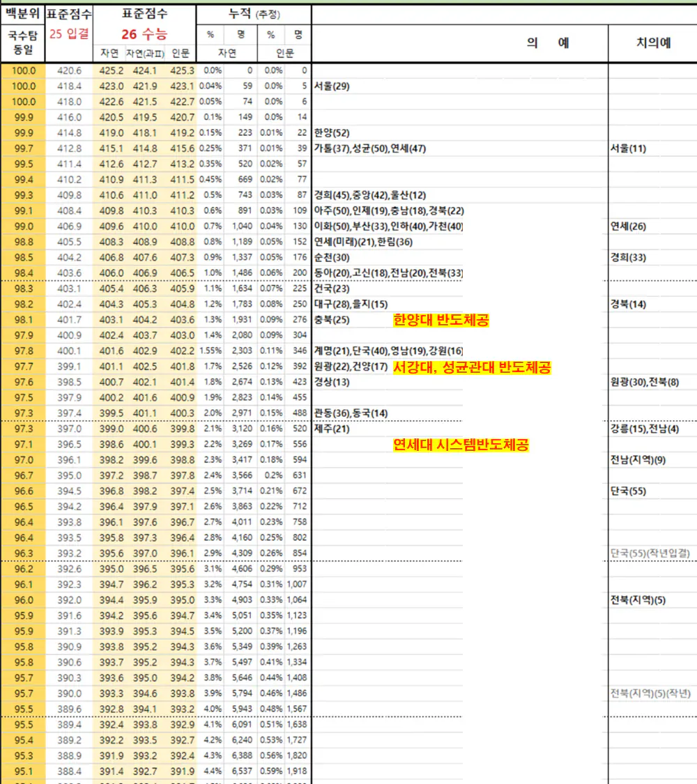Click the 420.6 score cell
The height and width of the screenshot is (784, 697).
(69, 70)
